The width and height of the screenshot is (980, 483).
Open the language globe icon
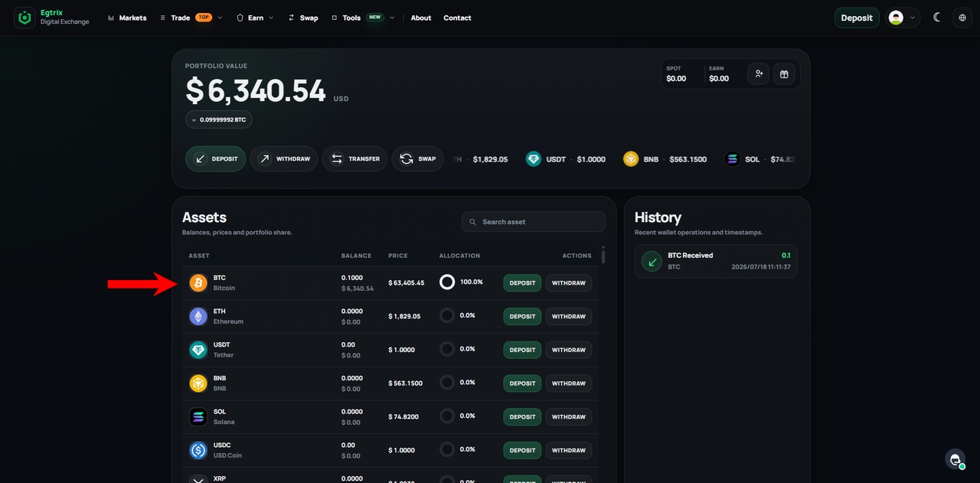(962, 18)
